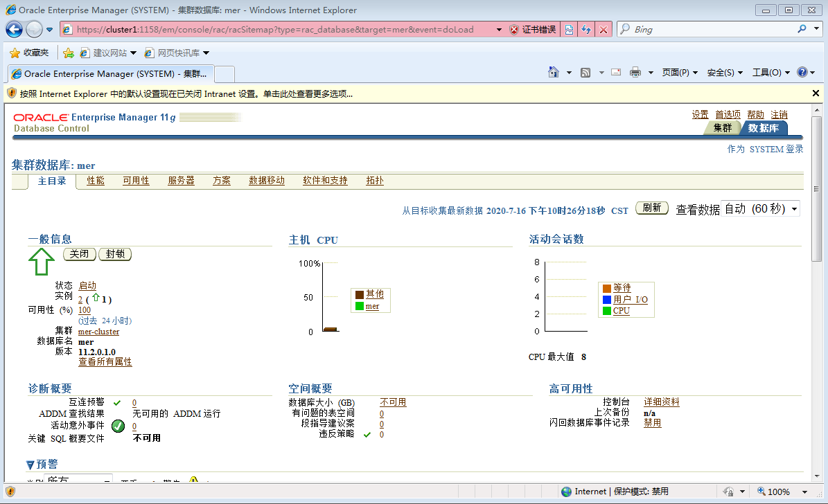Open a new blank browser tab

pyautogui.click(x=224, y=74)
